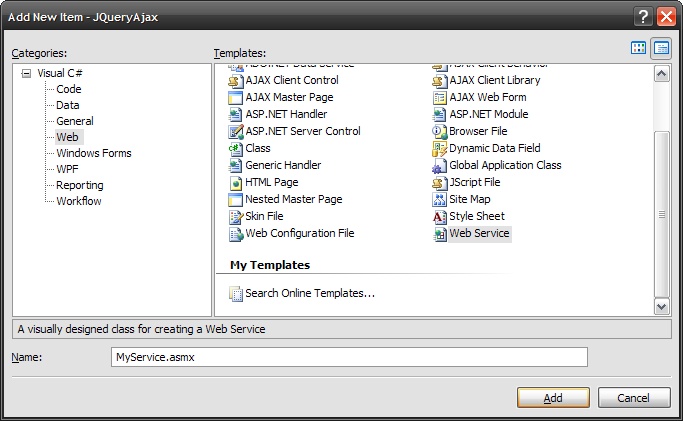Viewport: 683px width, 421px height.
Task: Open the General category
Action: (75, 121)
